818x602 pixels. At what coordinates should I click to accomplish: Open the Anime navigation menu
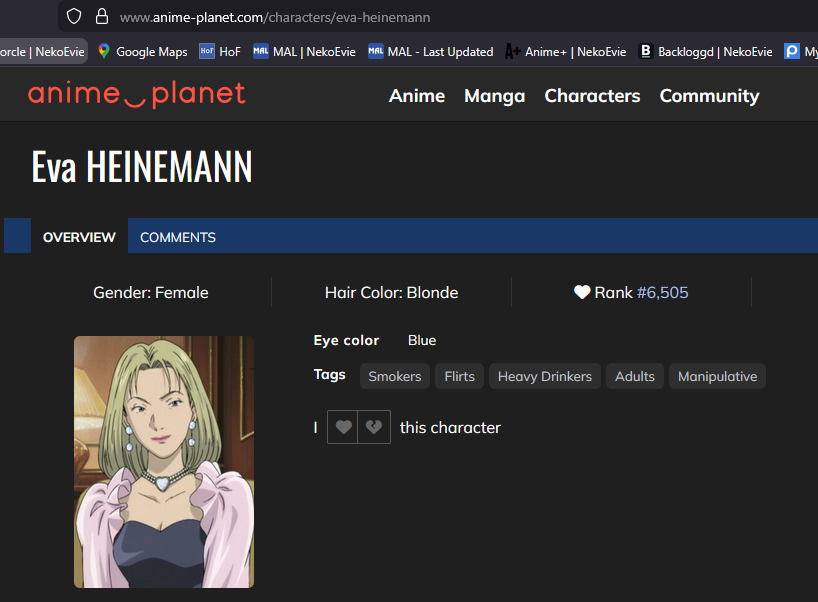(417, 95)
